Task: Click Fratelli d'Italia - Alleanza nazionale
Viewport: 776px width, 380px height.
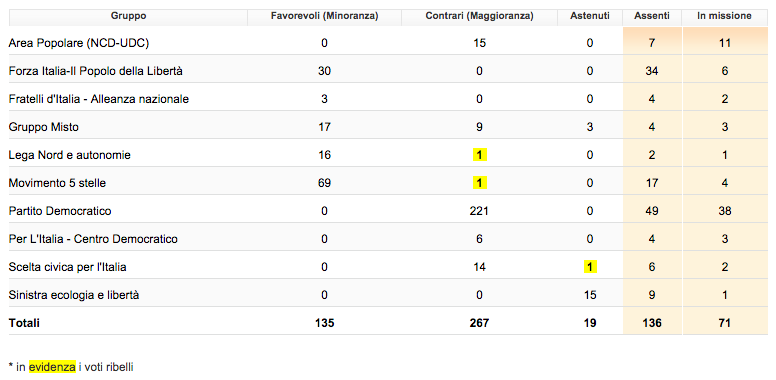Action: tap(98, 99)
